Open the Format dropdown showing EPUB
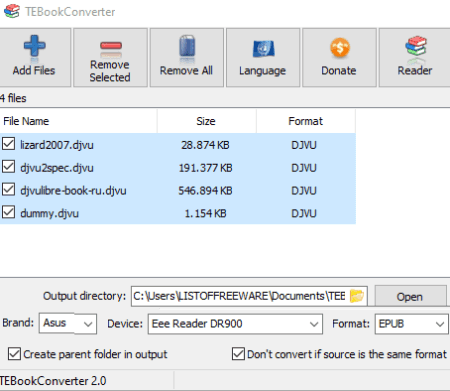 [x=412, y=324]
